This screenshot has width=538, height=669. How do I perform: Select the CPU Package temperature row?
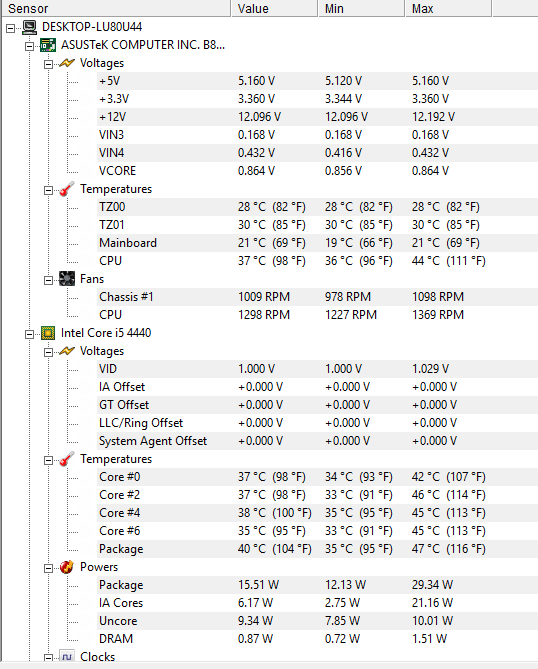pos(317,549)
